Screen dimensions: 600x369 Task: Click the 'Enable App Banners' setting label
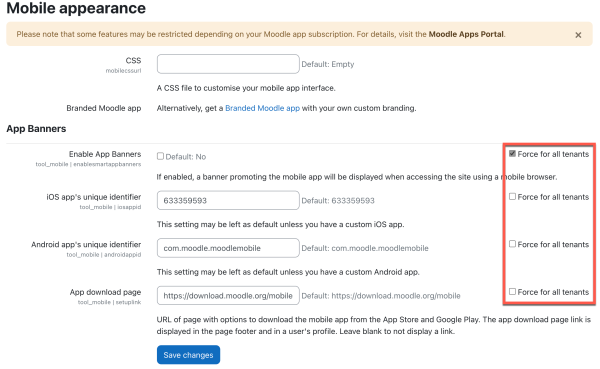pyautogui.click(x=105, y=154)
